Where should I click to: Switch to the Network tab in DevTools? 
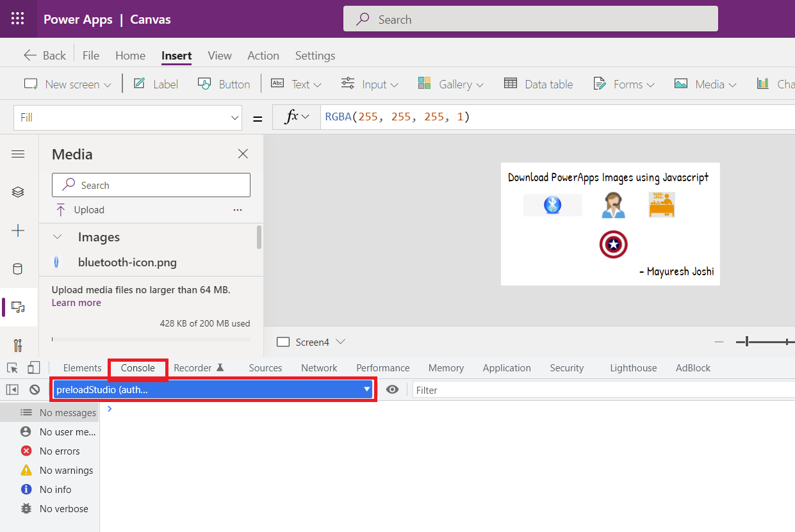[319, 367]
